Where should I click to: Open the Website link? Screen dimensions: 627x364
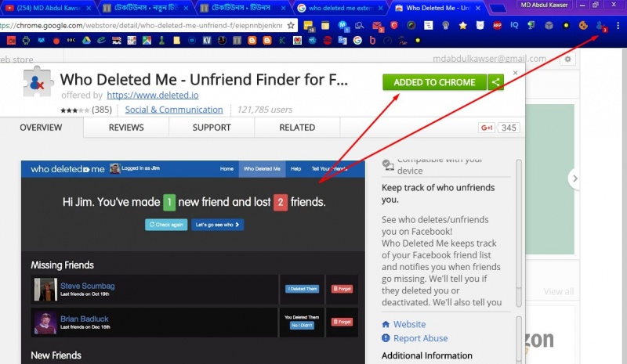coord(409,324)
